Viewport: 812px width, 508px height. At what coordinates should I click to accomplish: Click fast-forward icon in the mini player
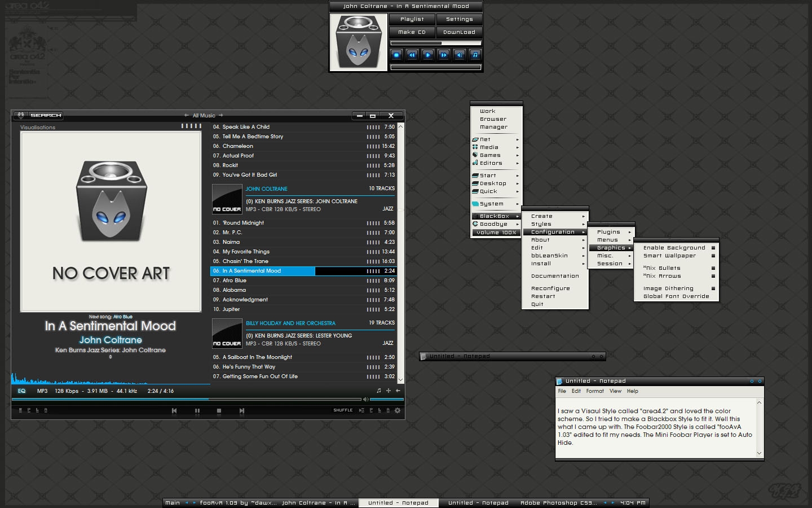pos(444,55)
